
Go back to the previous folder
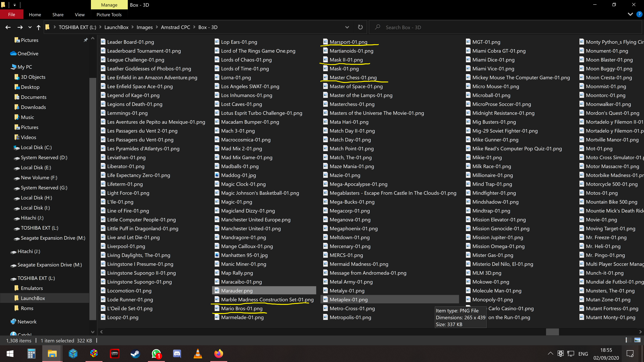pos(8,27)
